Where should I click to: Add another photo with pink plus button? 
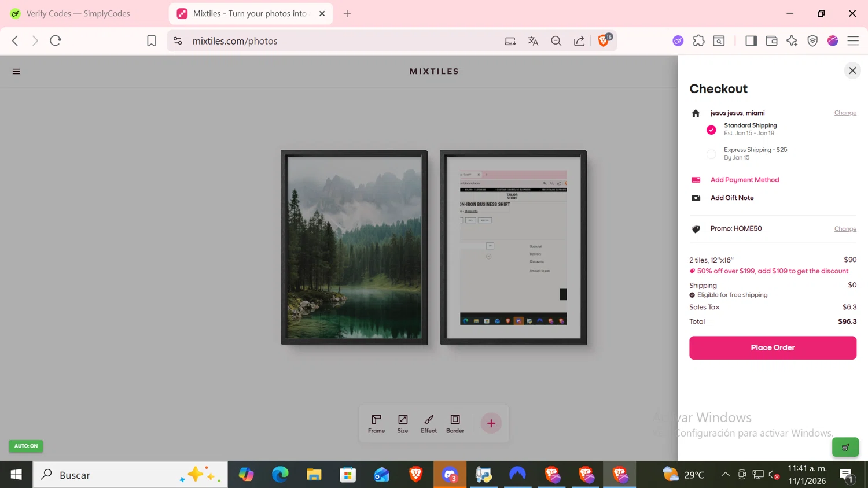(x=491, y=423)
